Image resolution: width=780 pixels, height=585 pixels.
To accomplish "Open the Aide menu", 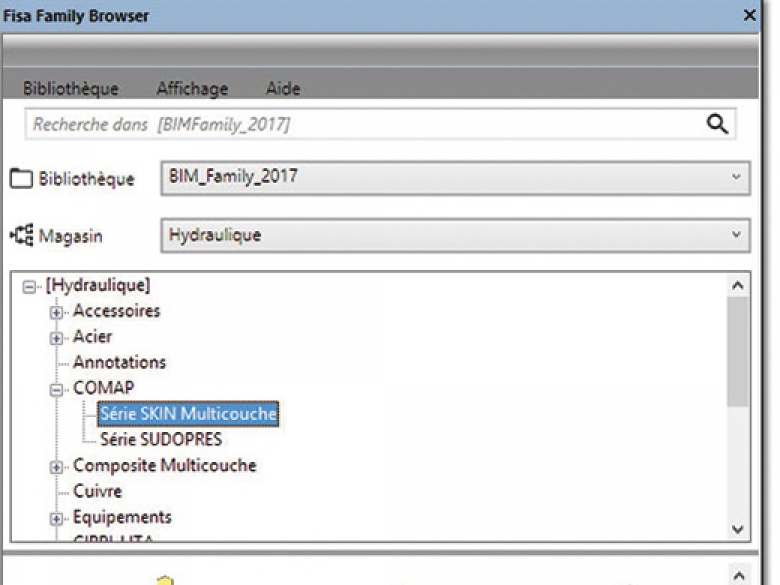I will pos(283,89).
